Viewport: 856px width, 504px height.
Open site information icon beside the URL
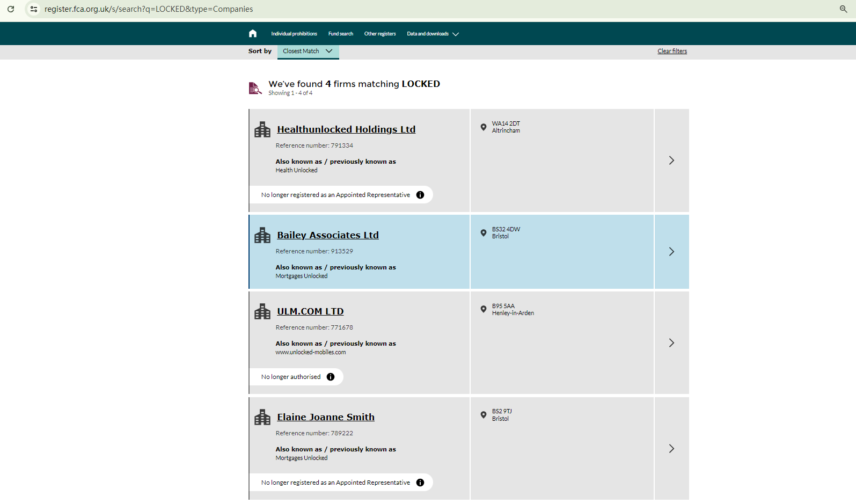34,9
